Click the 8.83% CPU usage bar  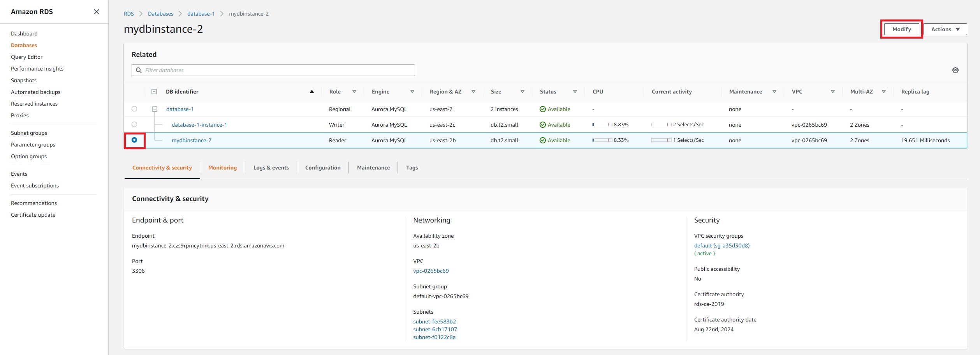pos(602,124)
